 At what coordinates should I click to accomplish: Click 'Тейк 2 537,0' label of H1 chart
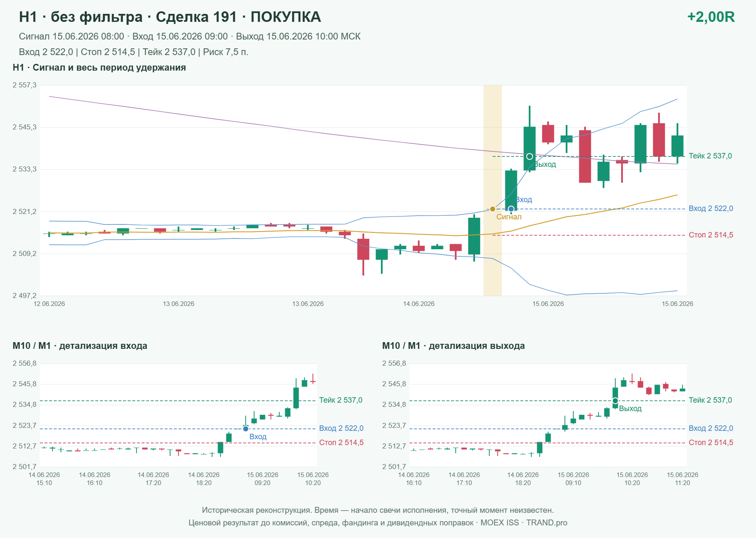[x=710, y=156]
